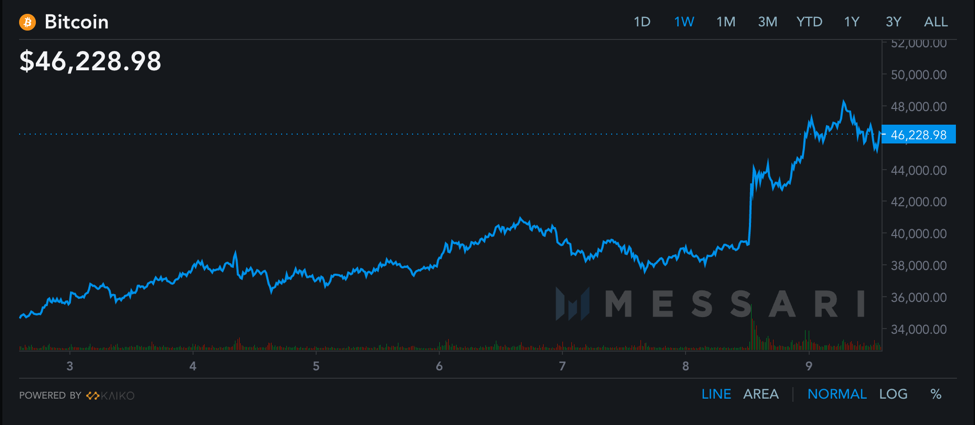
Task: Click the blue 46,228.98 price tag on axis
Action: [918, 134]
